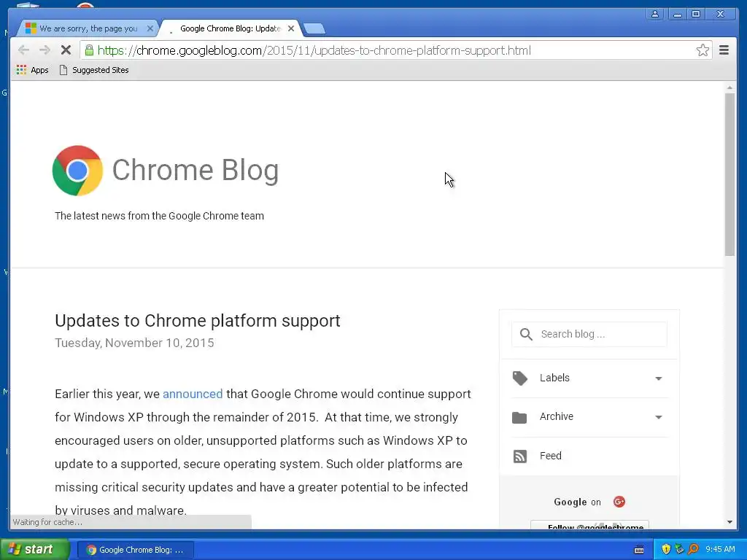The image size is (747, 560).
Task: Click the Archive text in sidebar
Action: (557, 416)
